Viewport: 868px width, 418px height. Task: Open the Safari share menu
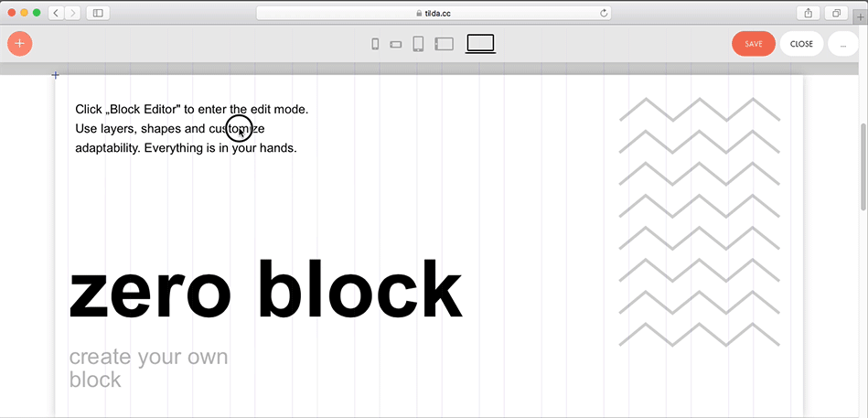[x=809, y=13]
